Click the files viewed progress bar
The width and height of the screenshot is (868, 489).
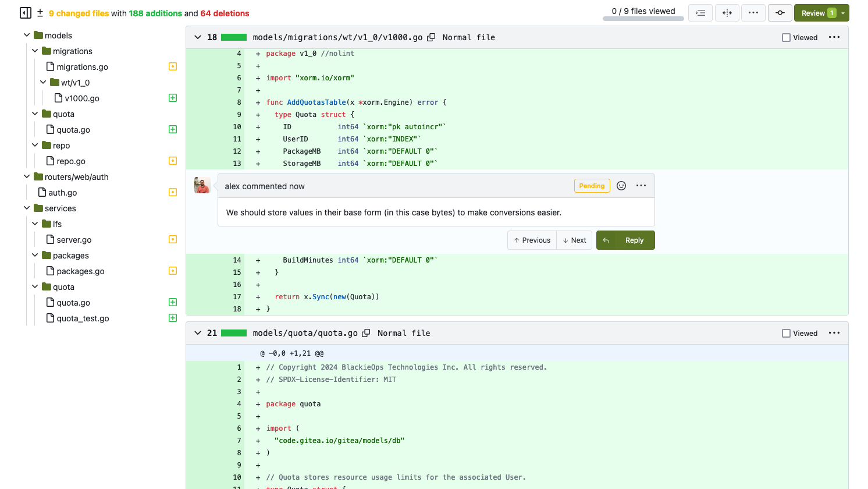(x=643, y=19)
